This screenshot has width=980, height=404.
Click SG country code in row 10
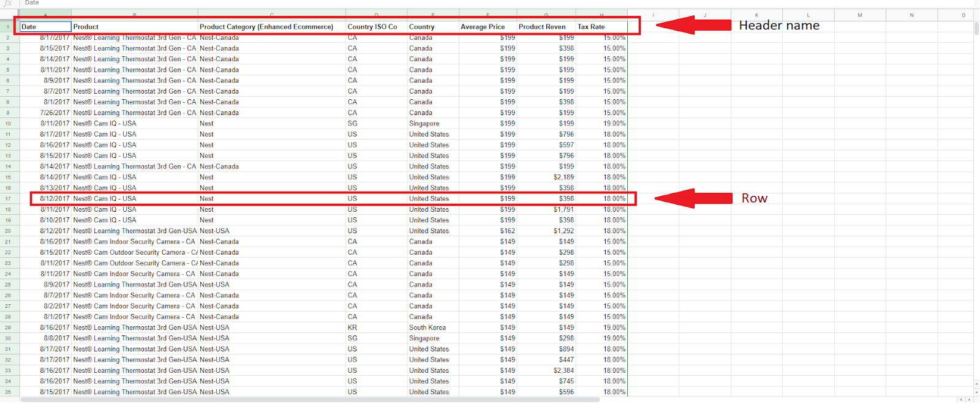[376, 124]
